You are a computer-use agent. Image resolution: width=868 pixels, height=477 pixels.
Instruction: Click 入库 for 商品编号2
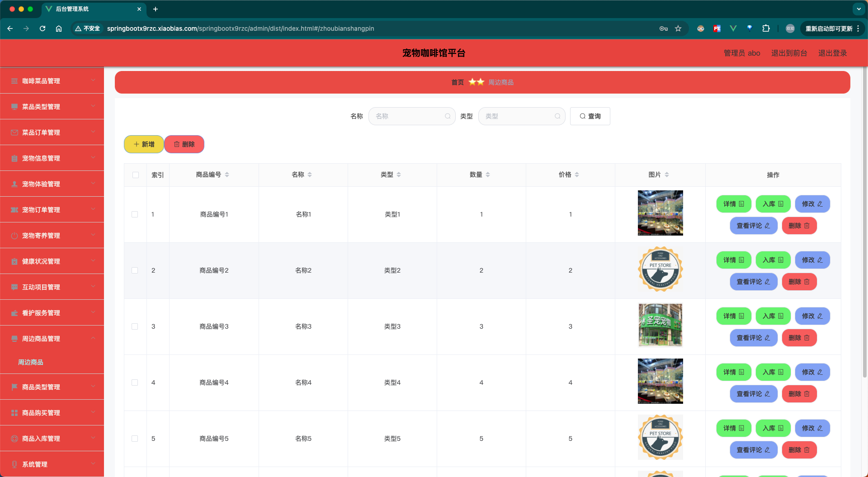coord(773,260)
